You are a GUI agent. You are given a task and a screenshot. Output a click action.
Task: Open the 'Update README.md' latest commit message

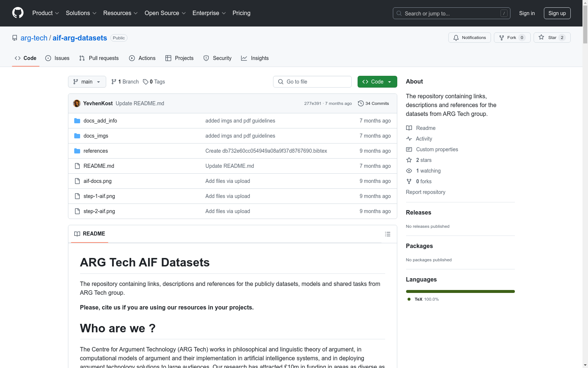click(x=140, y=103)
